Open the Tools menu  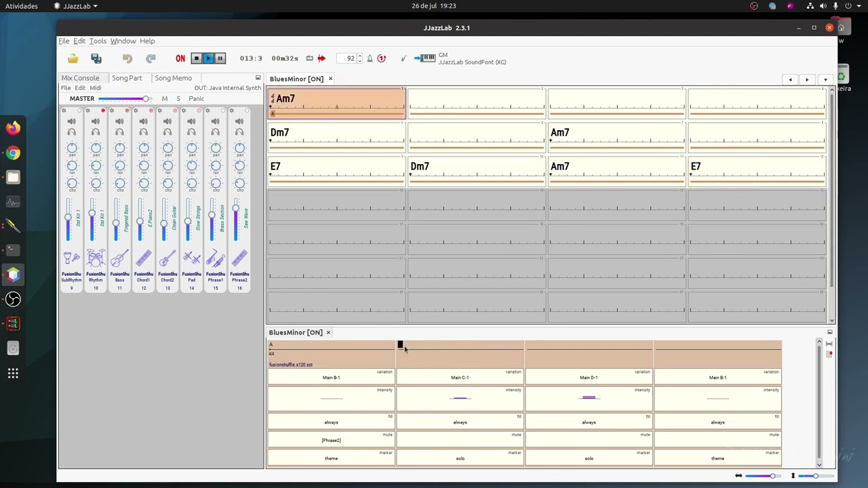click(x=98, y=41)
